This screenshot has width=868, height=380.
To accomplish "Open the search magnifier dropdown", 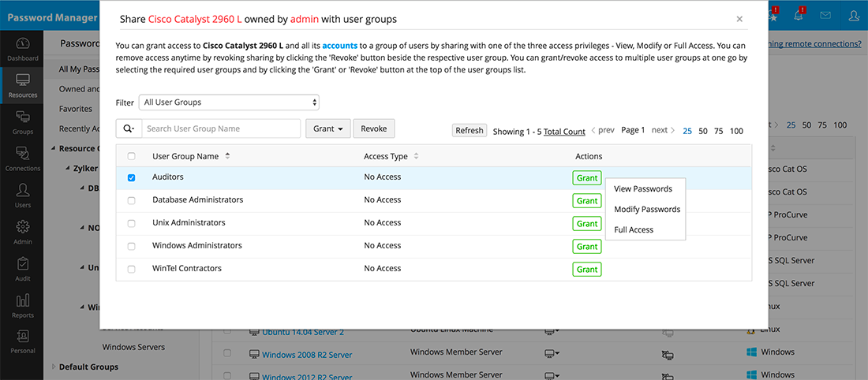I will [128, 129].
